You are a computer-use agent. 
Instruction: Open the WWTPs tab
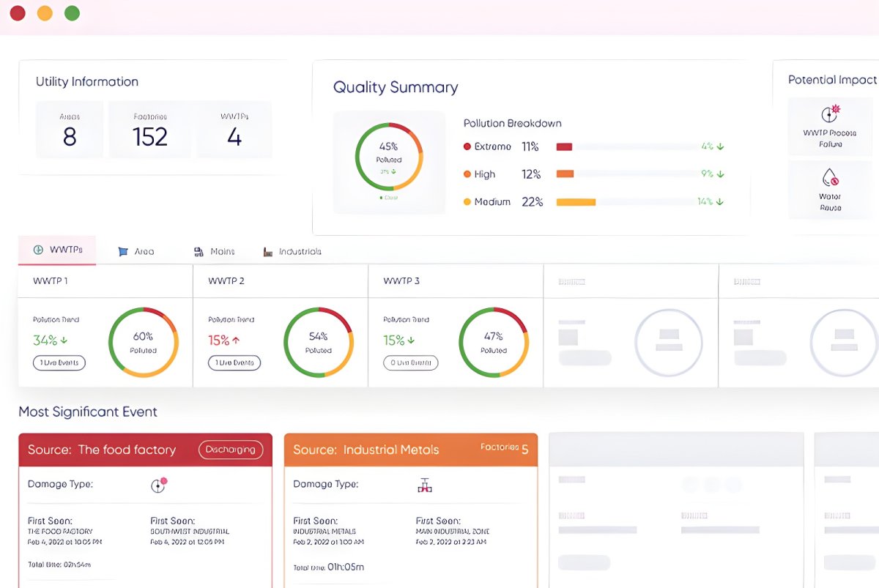[58, 250]
